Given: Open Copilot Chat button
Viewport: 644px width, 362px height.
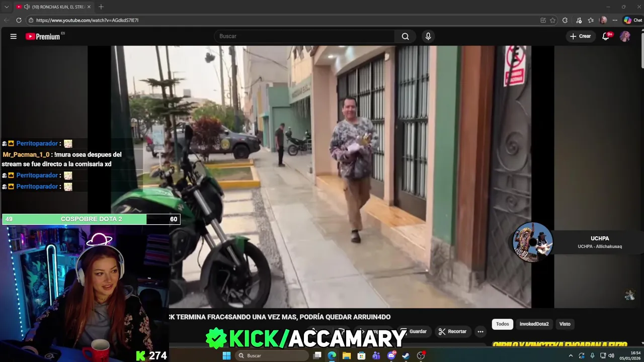Looking at the screenshot, I should click(x=633, y=20).
